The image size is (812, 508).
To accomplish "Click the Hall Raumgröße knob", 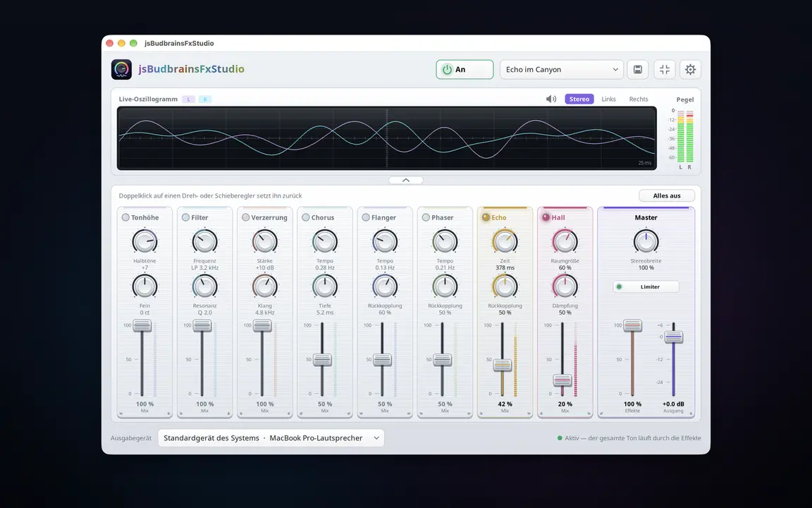I will 565,241.
